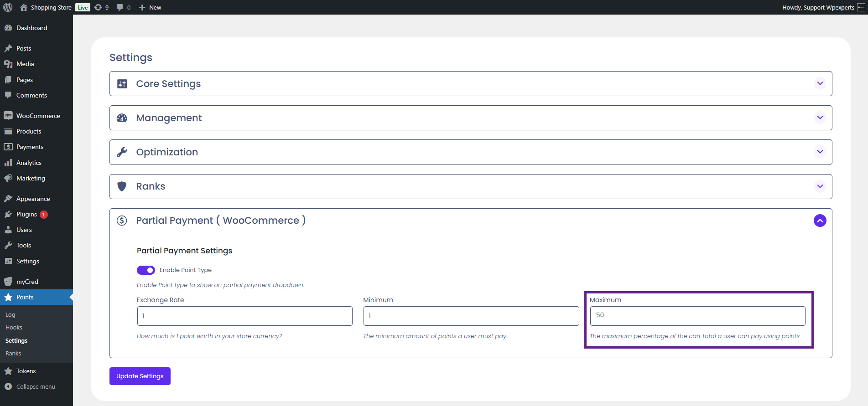
Task: Click the comments bubble icon in admin bar
Action: coord(120,7)
